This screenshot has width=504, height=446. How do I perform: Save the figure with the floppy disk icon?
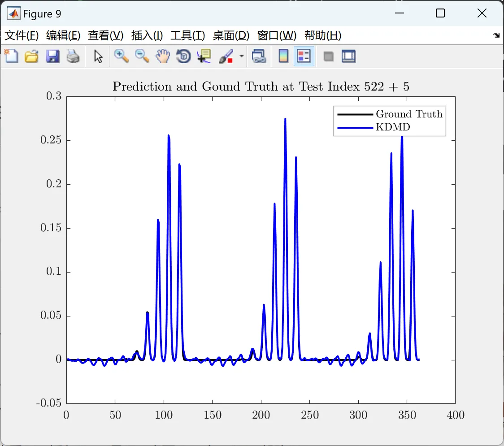tap(52, 56)
